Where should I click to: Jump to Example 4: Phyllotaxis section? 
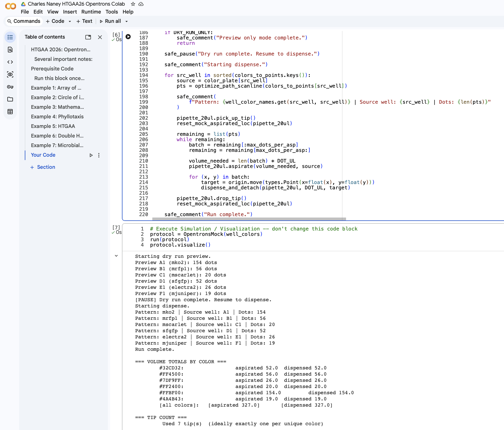point(57,117)
